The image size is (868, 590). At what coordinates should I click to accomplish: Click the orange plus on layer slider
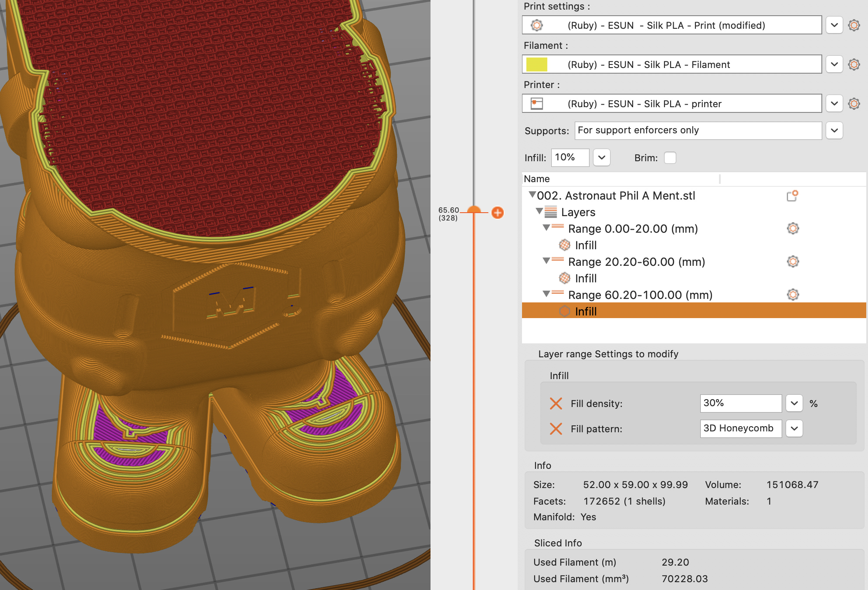pyautogui.click(x=497, y=213)
